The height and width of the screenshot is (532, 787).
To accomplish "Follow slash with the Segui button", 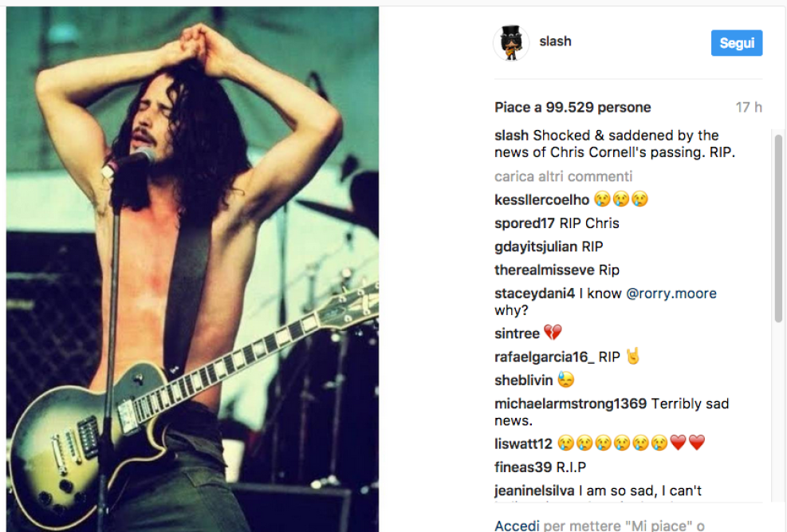I will (736, 42).
